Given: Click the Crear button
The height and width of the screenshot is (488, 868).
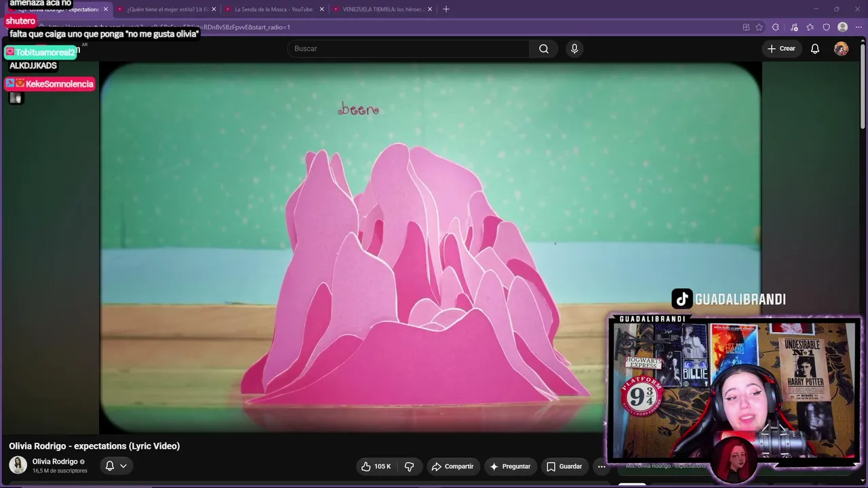Looking at the screenshot, I should coord(781,49).
